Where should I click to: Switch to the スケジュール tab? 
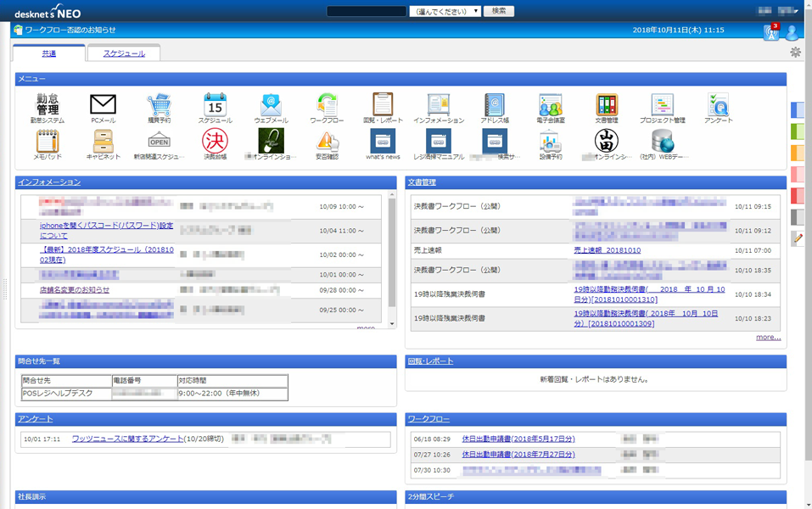124,53
